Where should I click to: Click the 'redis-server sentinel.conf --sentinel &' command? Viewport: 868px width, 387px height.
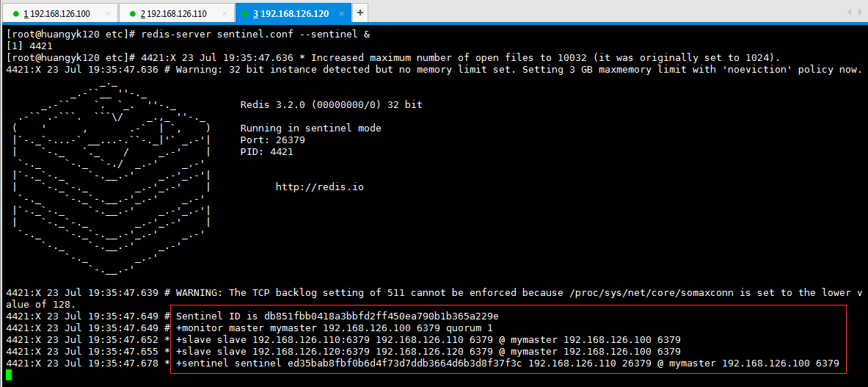[256, 35]
